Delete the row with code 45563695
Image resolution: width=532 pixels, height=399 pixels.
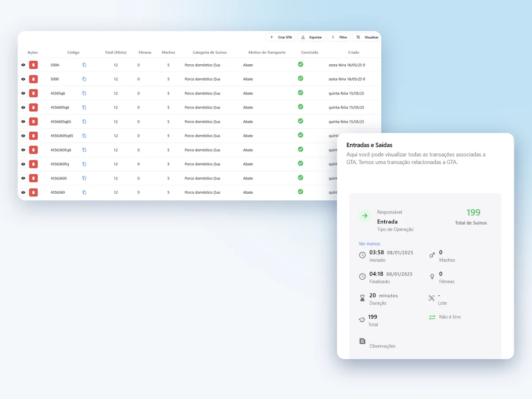(x=33, y=178)
